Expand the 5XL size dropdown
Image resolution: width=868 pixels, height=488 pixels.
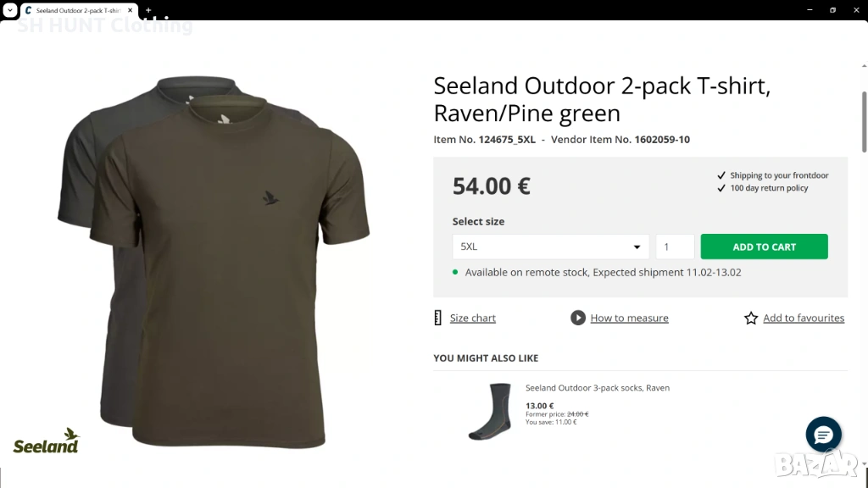point(551,247)
